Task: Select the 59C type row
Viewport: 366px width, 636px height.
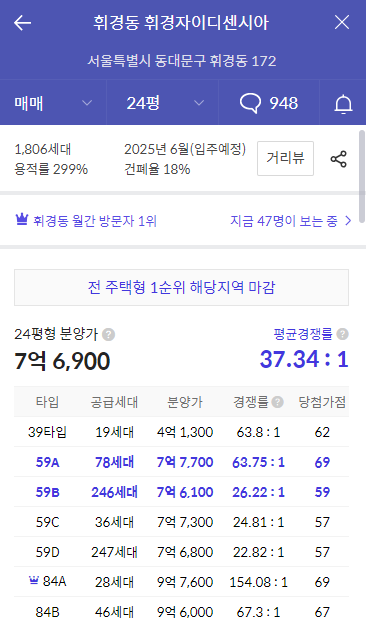Action: 181,522
